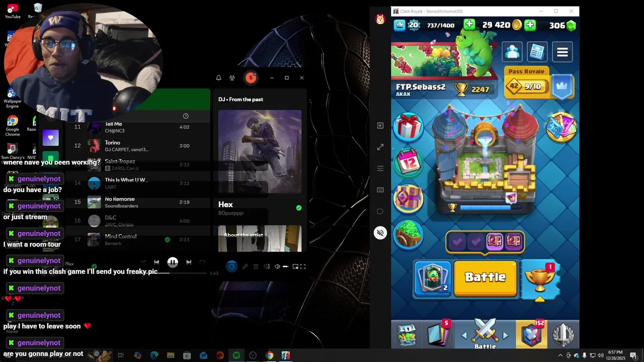The width and height of the screenshot is (644, 362).
Task: Tap the chest slot progress row
Action: [x=485, y=242]
